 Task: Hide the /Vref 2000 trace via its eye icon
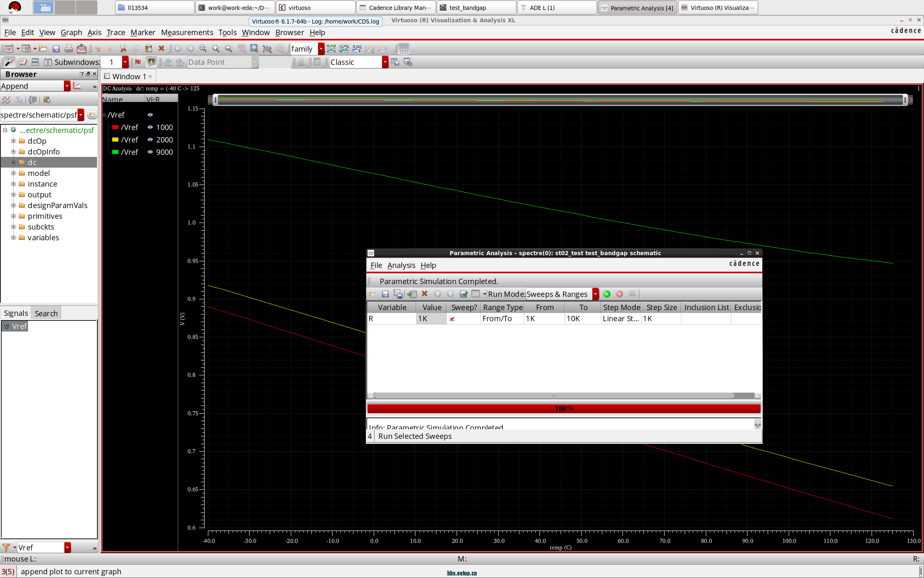pos(150,140)
